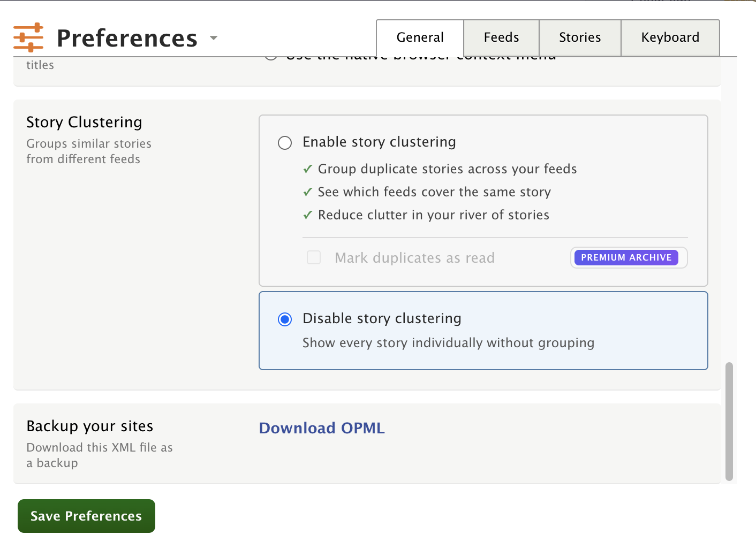Click checkmark beside Group duplicate stories
756x550 pixels.
[x=308, y=170]
